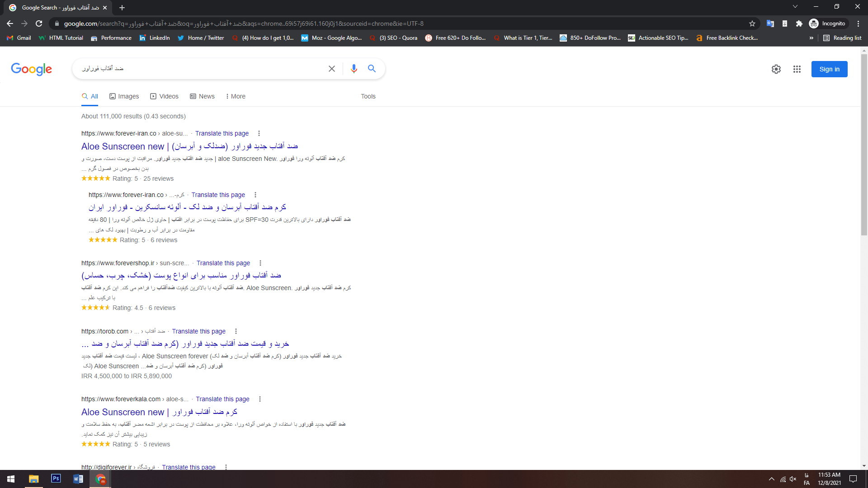Click the Google logo
Viewport: 868px width, 488px height.
[x=32, y=69]
